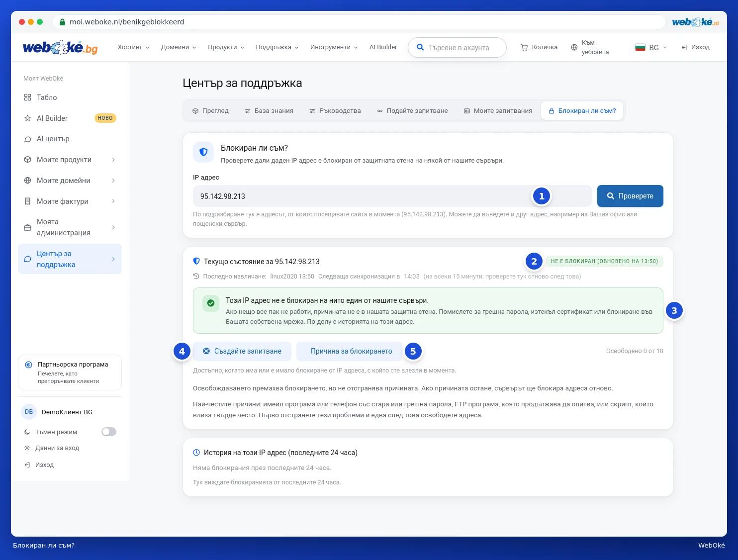Viewport: 738px width, 560px height.
Task: Click the Партньорска програма euro icon
Action: [x=28, y=365]
